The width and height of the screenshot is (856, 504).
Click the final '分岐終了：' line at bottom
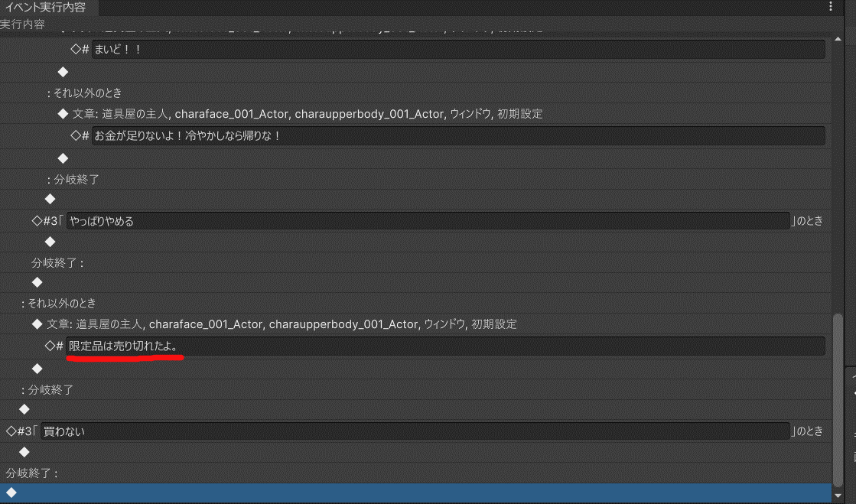32,473
